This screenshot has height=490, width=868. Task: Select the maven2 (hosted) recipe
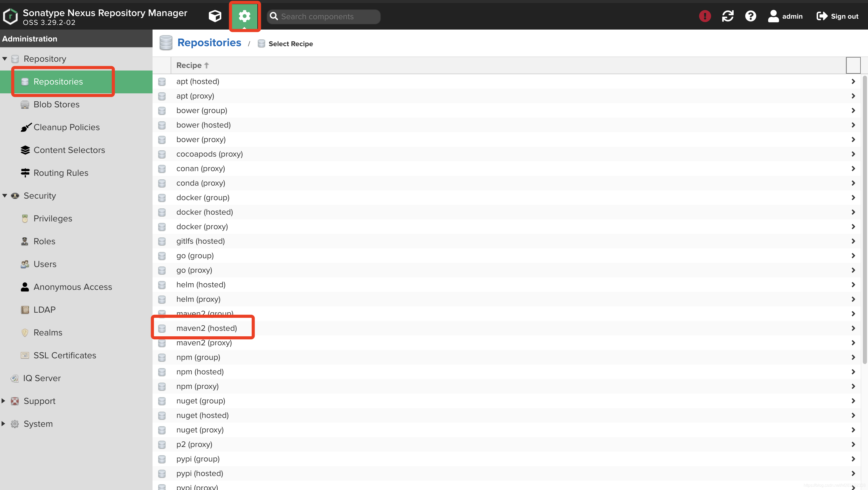(507, 328)
